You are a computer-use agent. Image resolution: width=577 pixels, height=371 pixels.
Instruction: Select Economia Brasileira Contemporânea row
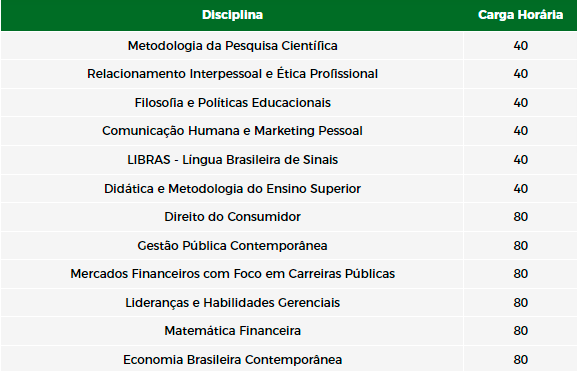pos(288,359)
